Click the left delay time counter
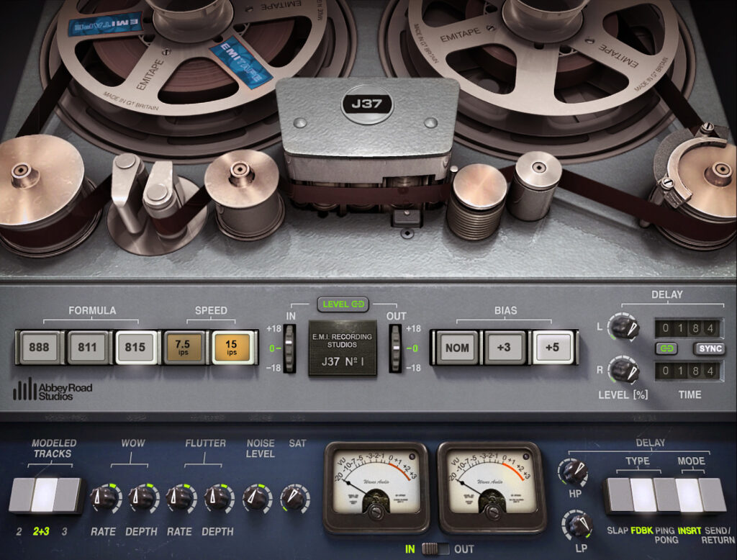 687,329
